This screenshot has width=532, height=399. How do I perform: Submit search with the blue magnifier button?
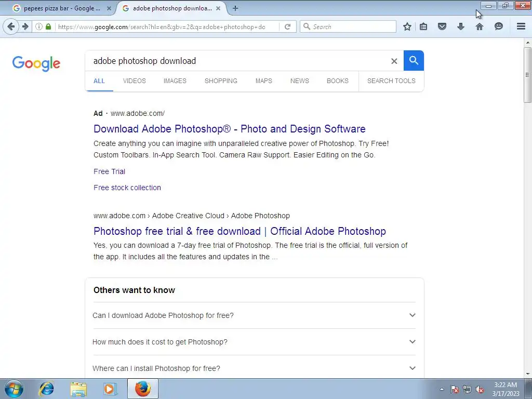(414, 61)
